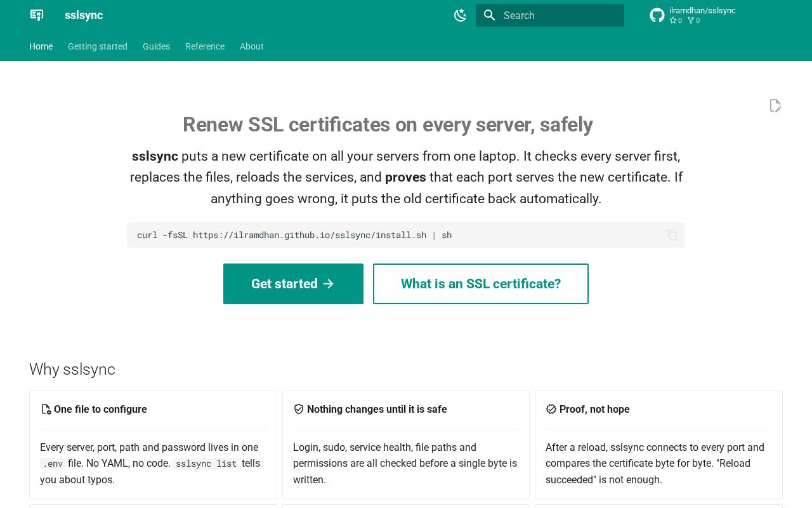The height and width of the screenshot is (508, 812).
Task: Open ilramdhan/sslsync repository link
Action: click(x=702, y=11)
